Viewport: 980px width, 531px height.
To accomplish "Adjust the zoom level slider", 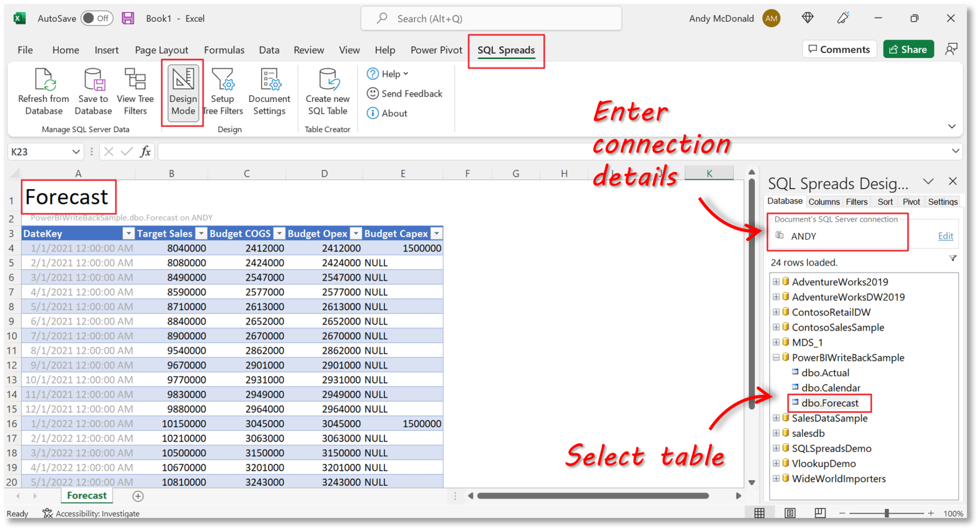I will pyautogui.click(x=887, y=513).
